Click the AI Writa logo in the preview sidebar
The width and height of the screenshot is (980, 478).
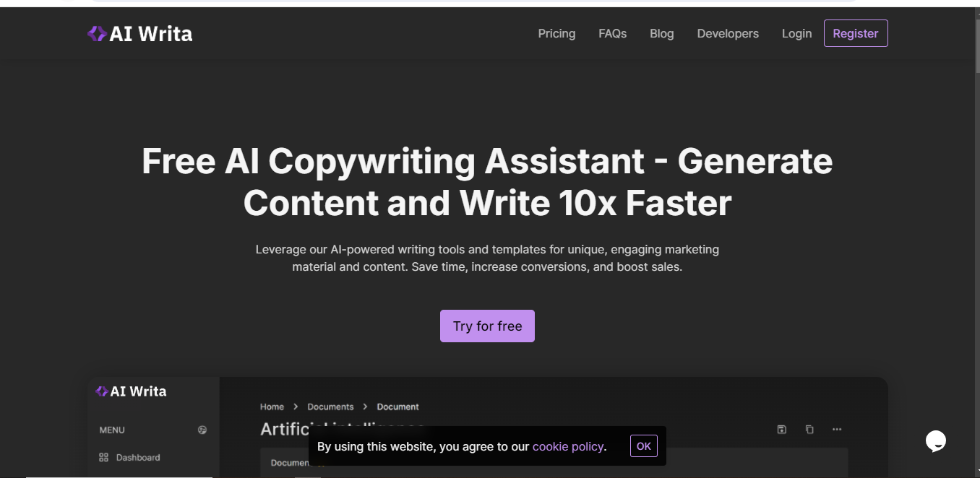tap(131, 391)
